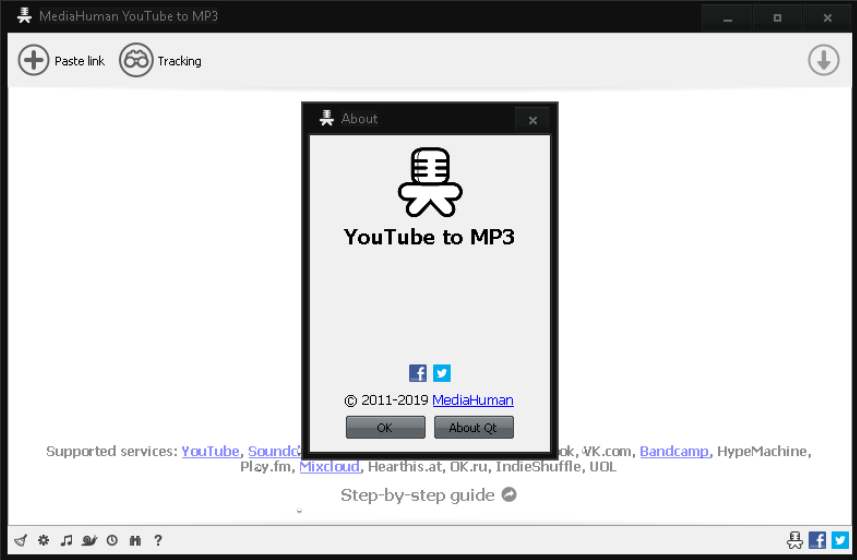Click the mascot icon in About title bar
This screenshot has height=560, width=857.
327,118
